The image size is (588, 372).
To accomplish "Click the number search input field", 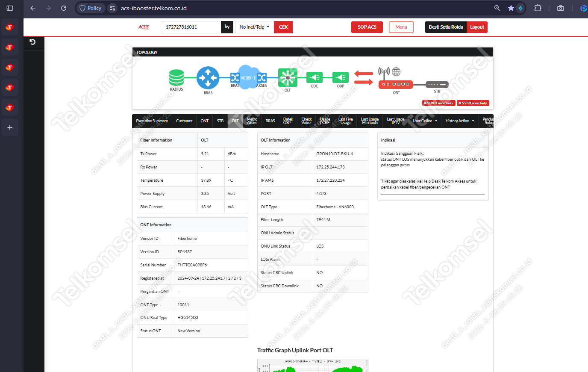I will 190,27.
